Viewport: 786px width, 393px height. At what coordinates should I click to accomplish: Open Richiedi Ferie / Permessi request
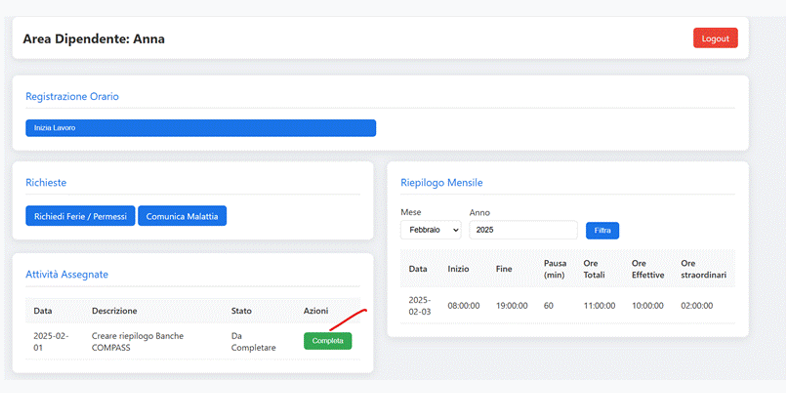click(x=80, y=216)
